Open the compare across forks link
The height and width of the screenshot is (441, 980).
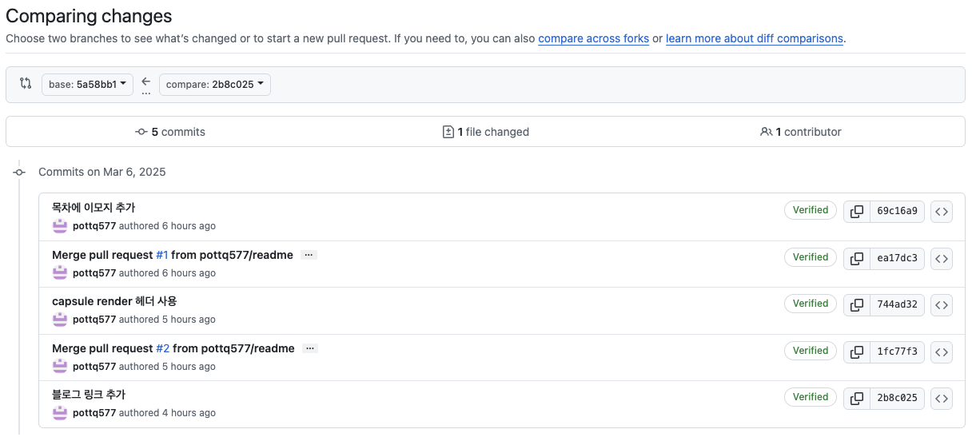click(x=593, y=38)
